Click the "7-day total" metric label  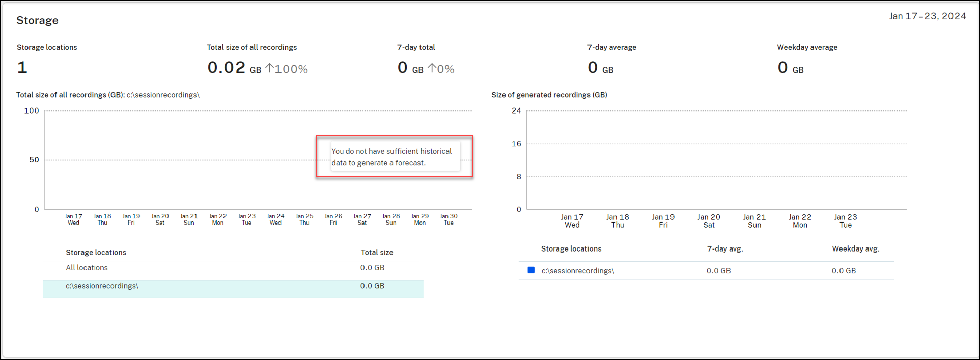416,47
